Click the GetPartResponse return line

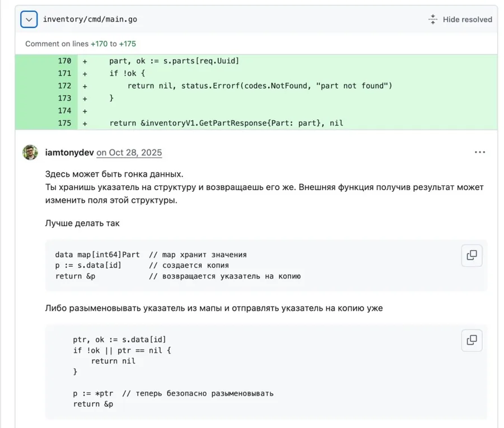coord(226,123)
